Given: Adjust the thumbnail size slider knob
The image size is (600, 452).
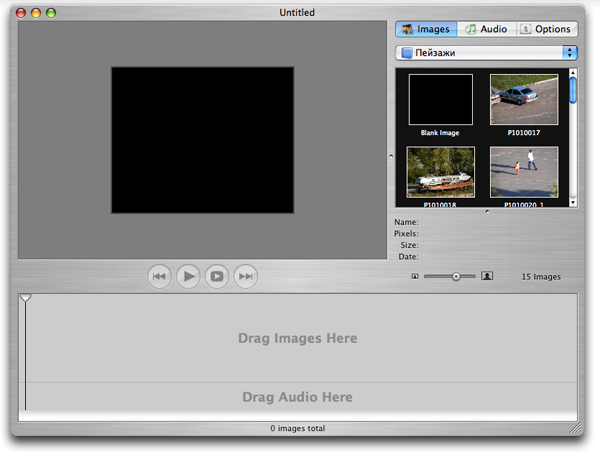Looking at the screenshot, I should (x=457, y=276).
